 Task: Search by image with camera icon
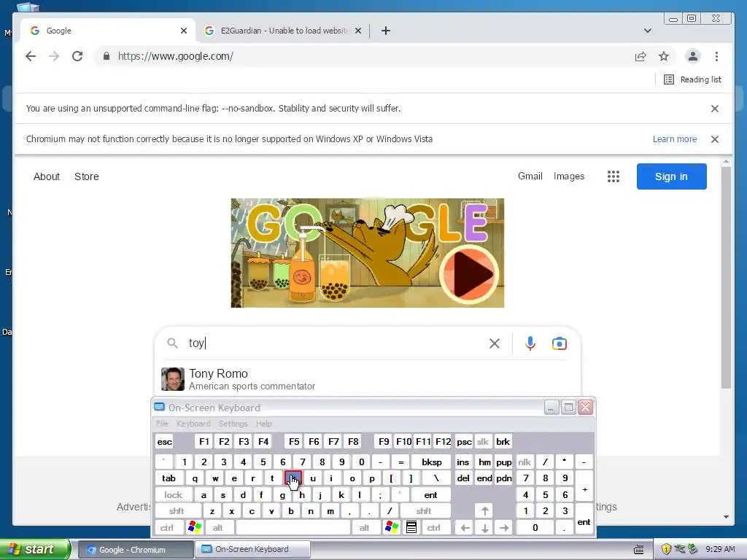click(560, 343)
